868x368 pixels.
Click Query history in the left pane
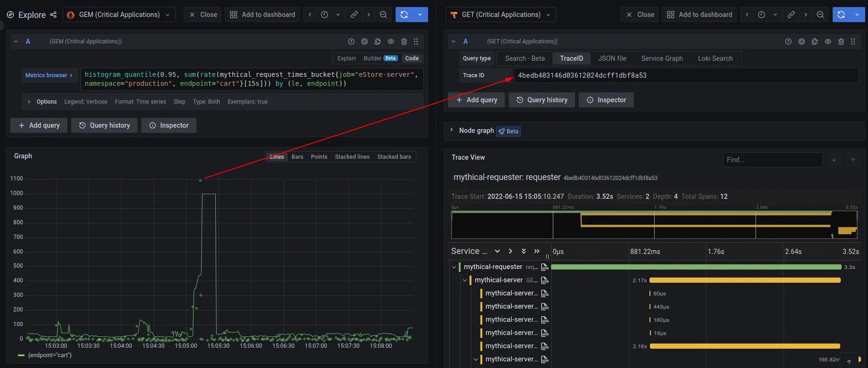click(105, 125)
